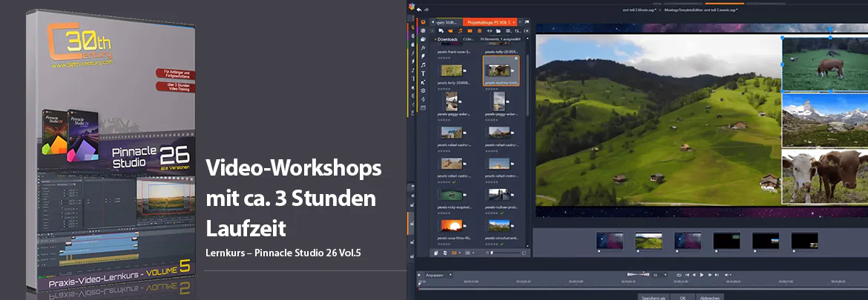Open the volume speaker control
This screenshot has width=868, height=300.
tap(727, 275)
